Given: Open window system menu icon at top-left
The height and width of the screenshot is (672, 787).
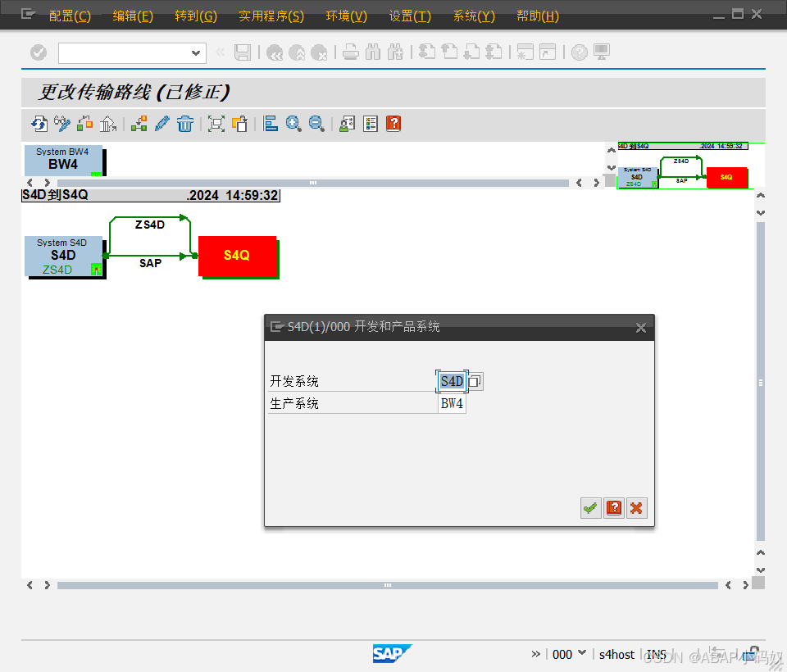Looking at the screenshot, I should point(28,14).
